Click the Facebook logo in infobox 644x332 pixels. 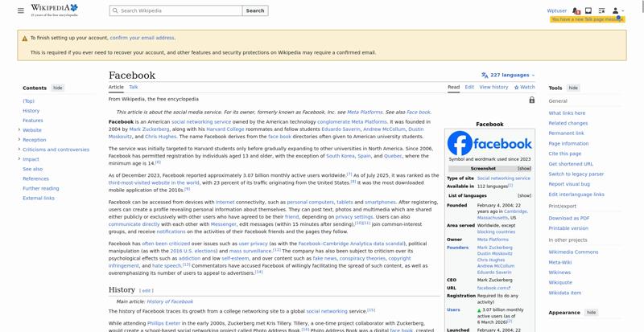[x=489, y=143]
